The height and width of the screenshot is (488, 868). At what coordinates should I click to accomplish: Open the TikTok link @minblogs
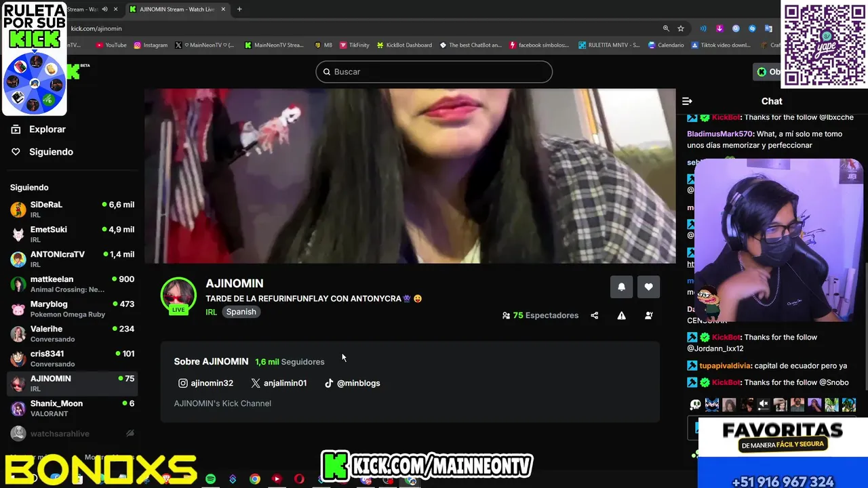click(352, 383)
